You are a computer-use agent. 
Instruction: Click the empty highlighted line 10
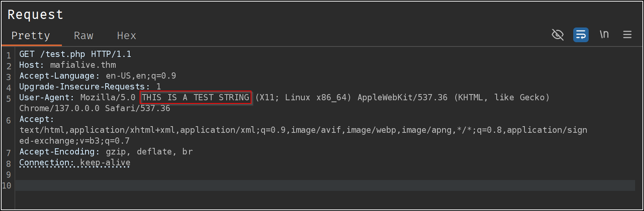click(x=325, y=185)
